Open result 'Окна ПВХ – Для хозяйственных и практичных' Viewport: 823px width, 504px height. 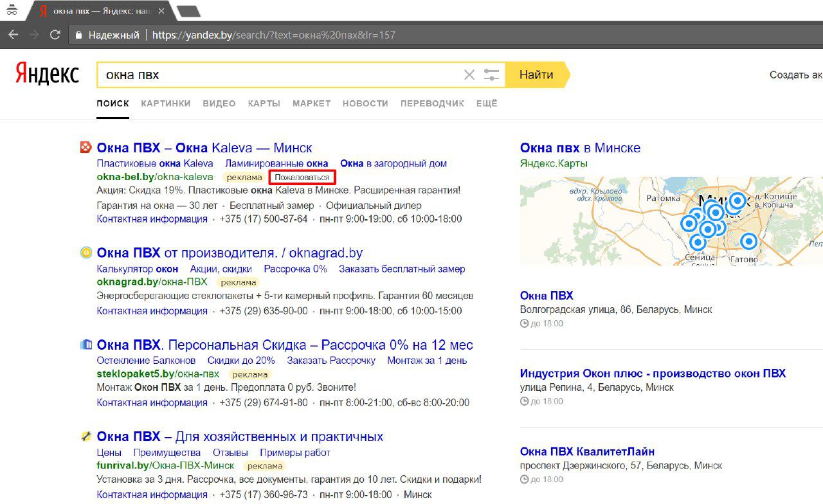240,437
